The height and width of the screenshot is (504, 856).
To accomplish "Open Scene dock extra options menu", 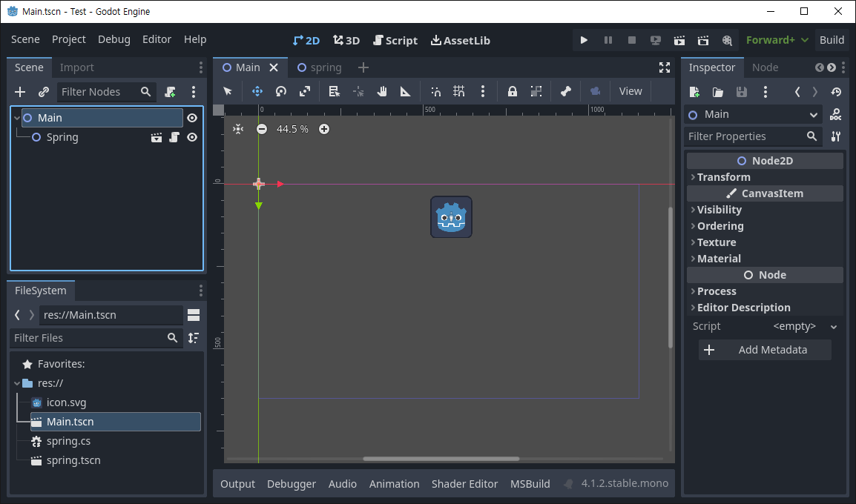I will point(194,92).
